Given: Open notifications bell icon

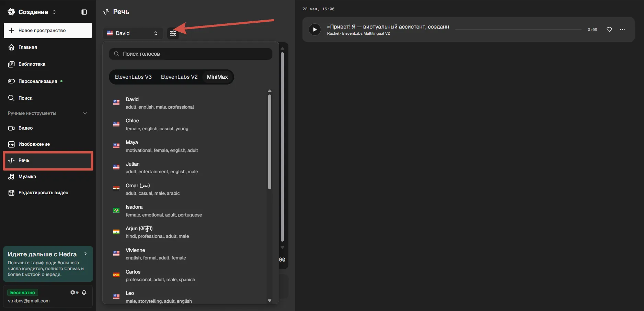Looking at the screenshot, I should coord(84,292).
